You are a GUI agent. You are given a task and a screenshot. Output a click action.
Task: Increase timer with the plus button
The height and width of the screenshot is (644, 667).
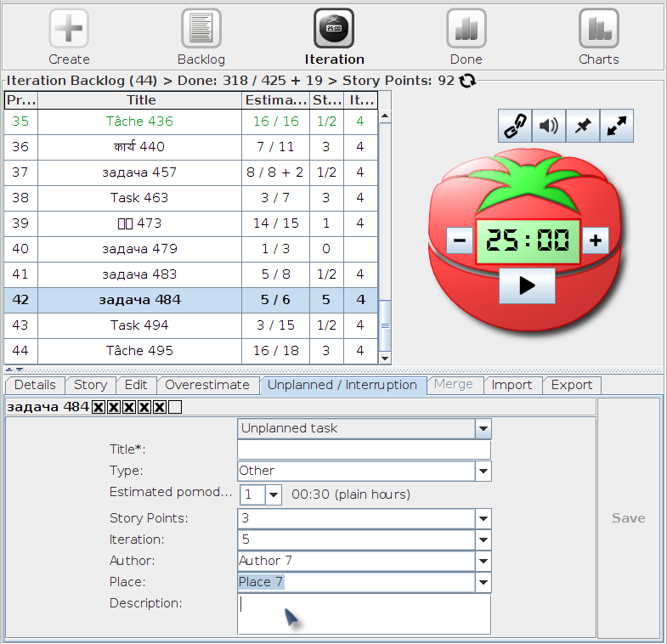pyautogui.click(x=596, y=240)
